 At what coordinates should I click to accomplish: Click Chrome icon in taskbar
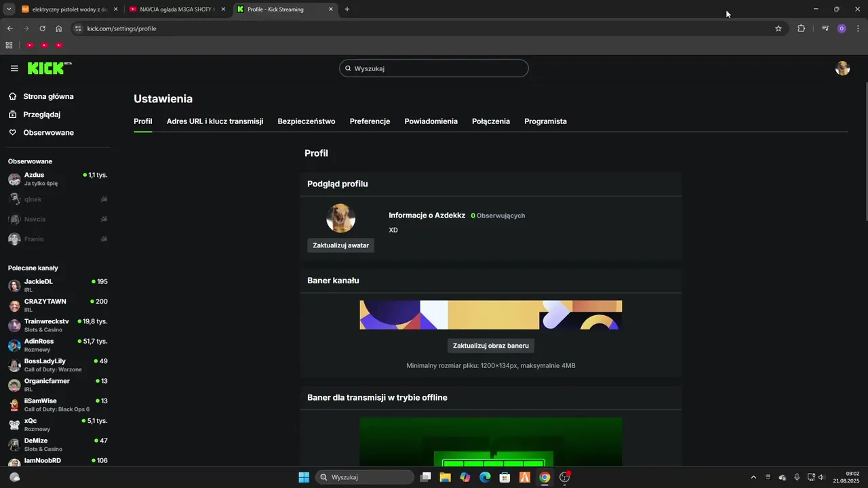coord(545,477)
